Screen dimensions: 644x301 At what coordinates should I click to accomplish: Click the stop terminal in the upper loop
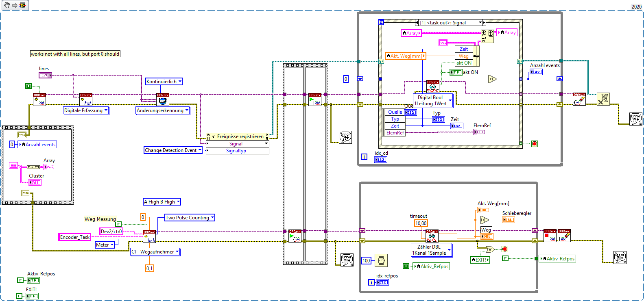coord(535,144)
